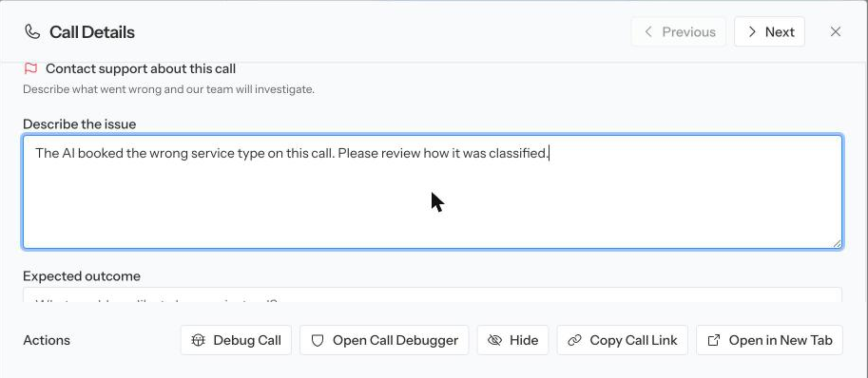The height and width of the screenshot is (378, 868).
Task: Copy Call Link
Action: point(622,340)
